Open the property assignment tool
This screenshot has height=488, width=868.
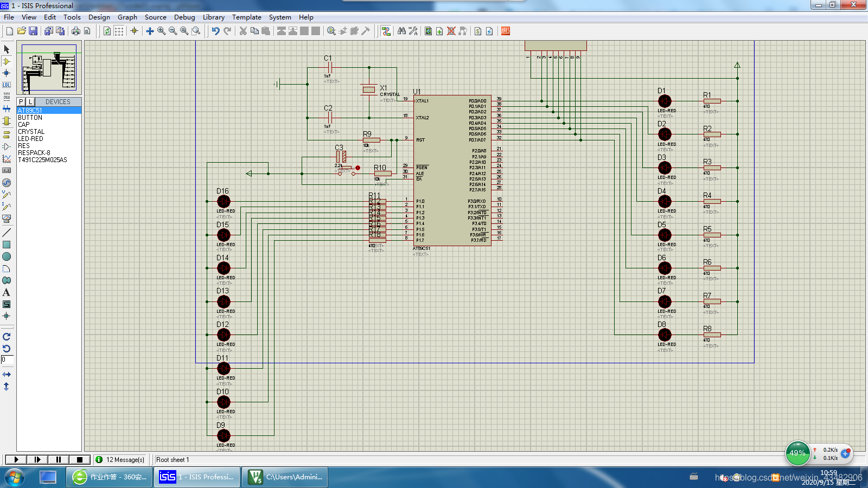[x=413, y=31]
